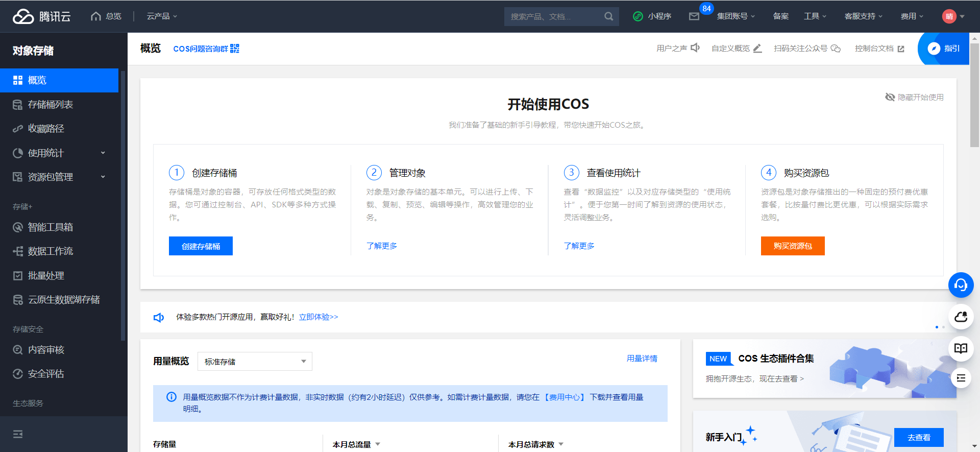Select 存储桶列表 in the sidebar
The height and width of the screenshot is (452, 980).
coord(50,105)
